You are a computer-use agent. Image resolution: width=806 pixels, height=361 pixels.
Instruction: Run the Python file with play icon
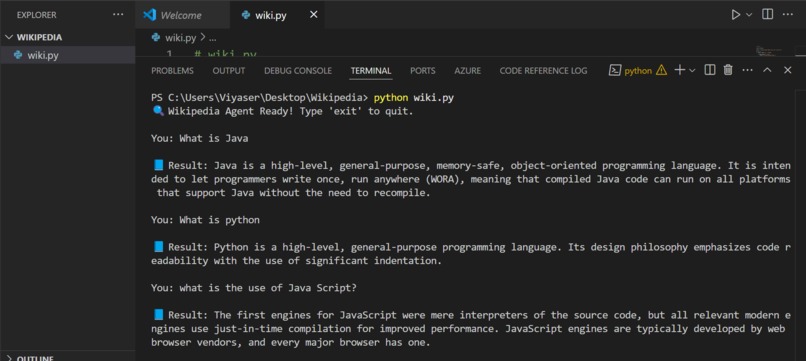click(736, 15)
